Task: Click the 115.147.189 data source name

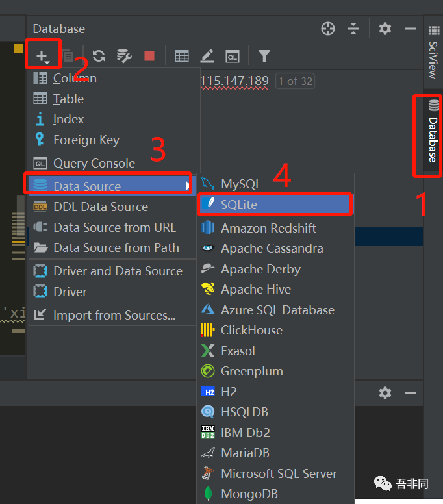Action: tap(234, 81)
